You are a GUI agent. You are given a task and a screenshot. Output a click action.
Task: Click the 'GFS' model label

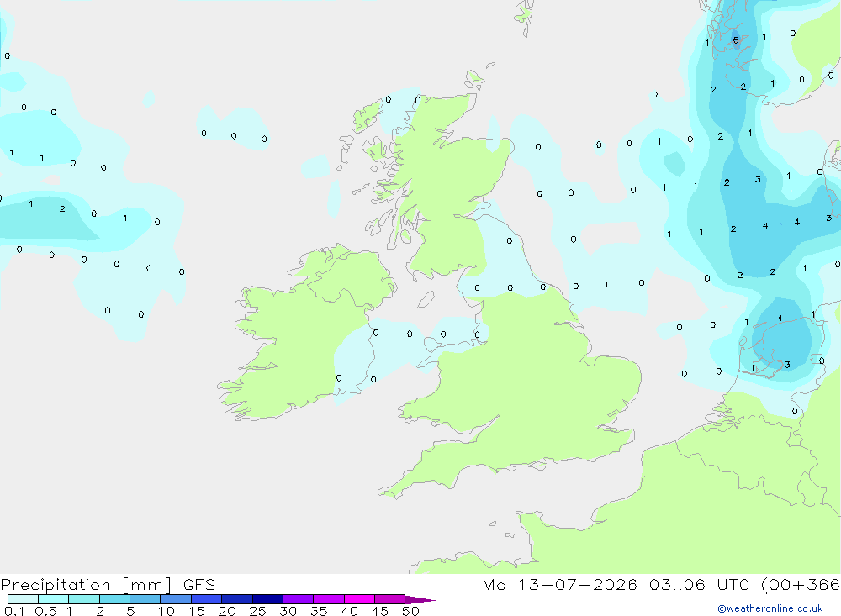pyautogui.click(x=199, y=585)
